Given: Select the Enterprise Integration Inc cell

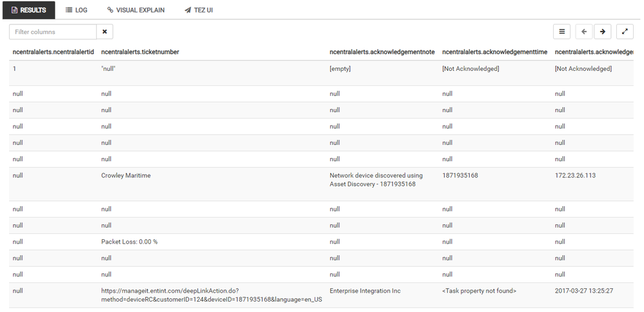Looking at the screenshot, I should tap(365, 291).
